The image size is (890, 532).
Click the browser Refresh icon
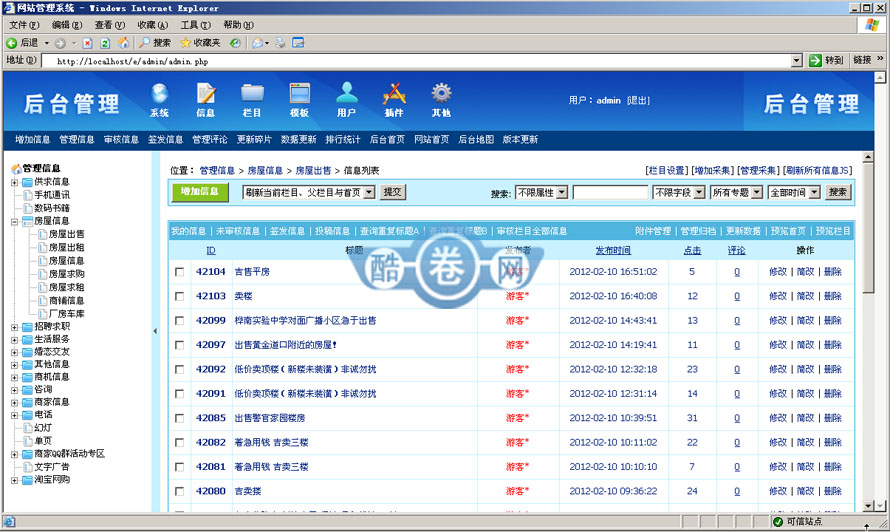pyautogui.click(x=105, y=43)
